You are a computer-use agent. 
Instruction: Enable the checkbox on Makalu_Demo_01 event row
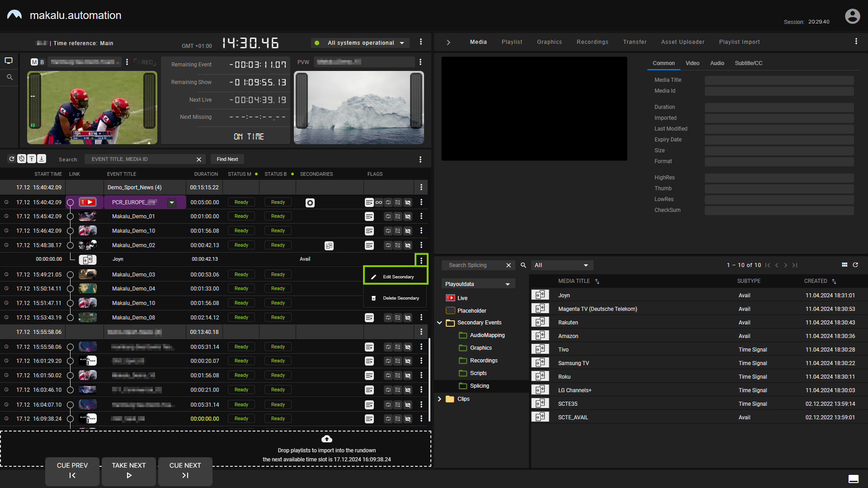click(x=71, y=216)
